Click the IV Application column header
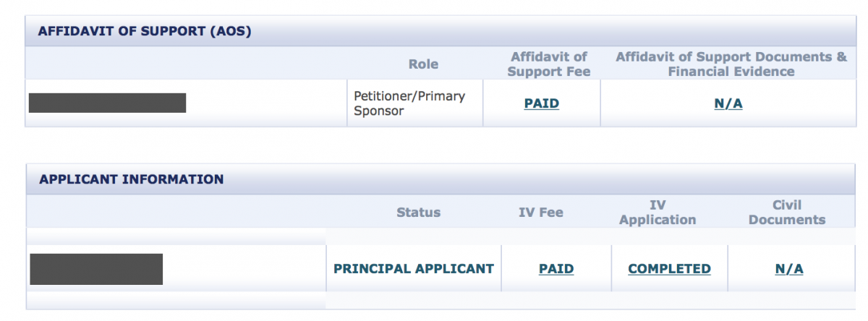Image resolution: width=868 pixels, height=321 pixels. pos(658,213)
